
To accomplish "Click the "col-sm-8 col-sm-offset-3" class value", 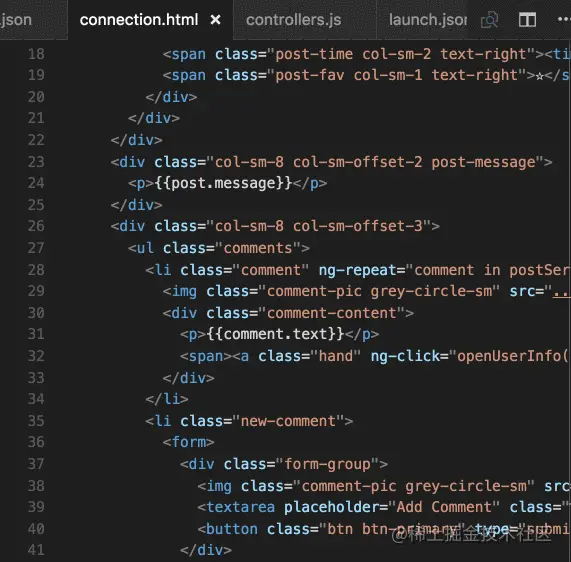I will click(x=319, y=226).
